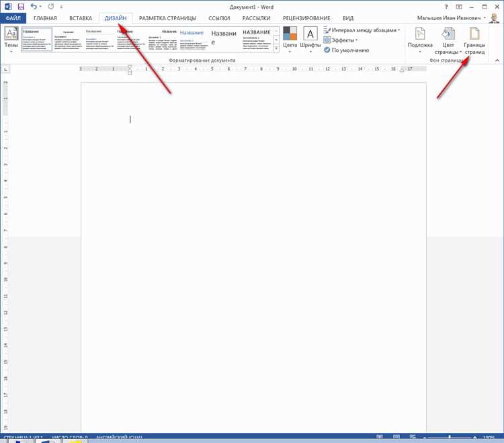Open the Темы themes gallery
The image size is (504, 443).
[11, 40]
